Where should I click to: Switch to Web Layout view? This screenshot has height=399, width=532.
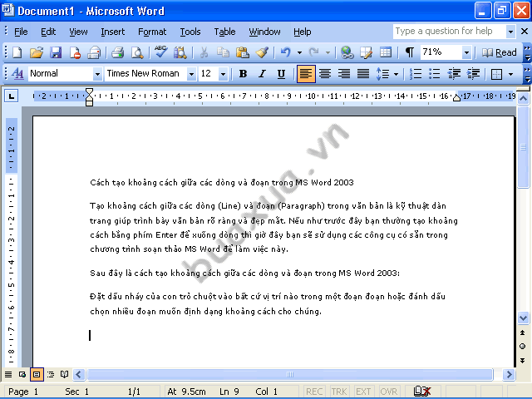tap(22, 375)
